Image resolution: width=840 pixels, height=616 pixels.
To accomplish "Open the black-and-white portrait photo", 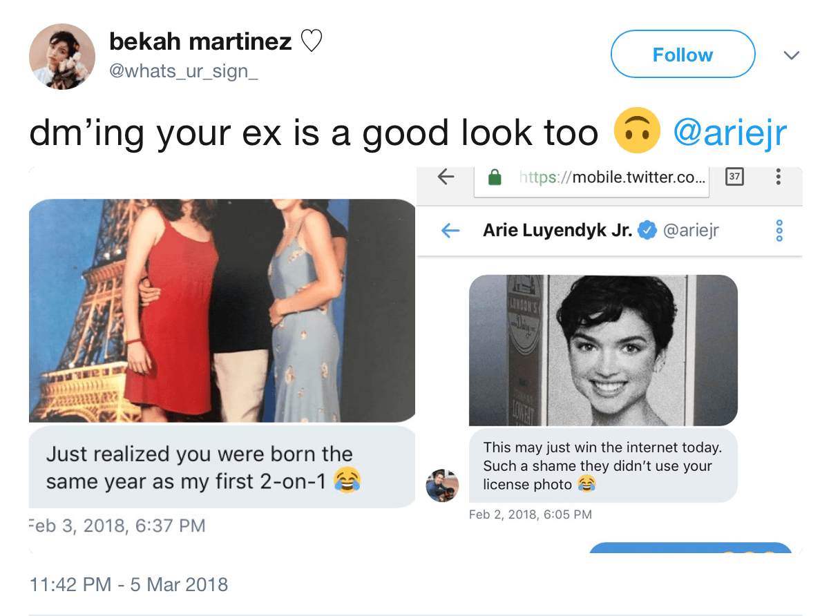I will click(x=603, y=350).
